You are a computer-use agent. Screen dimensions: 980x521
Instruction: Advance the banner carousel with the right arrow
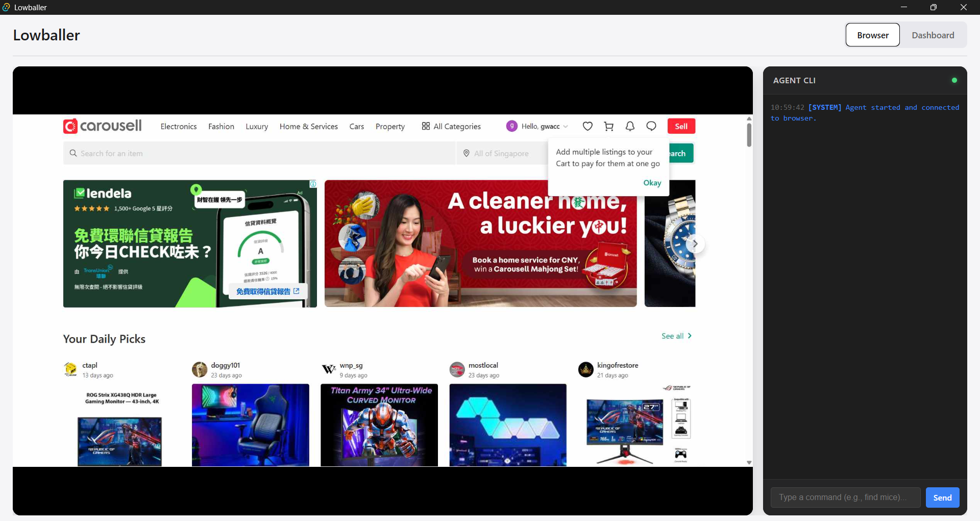pyautogui.click(x=696, y=244)
